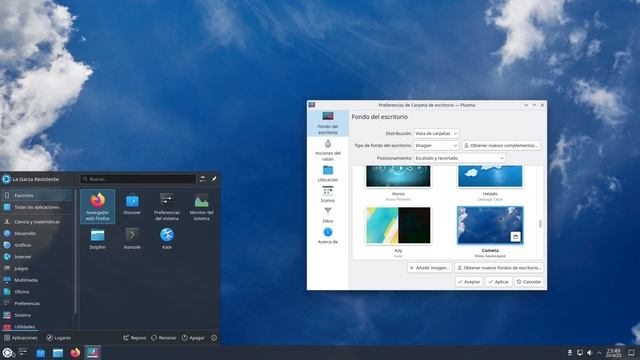The width and height of the screenshot is (640, 360).
Task: Click the Aplicar button
Action: tap(499, 282)
